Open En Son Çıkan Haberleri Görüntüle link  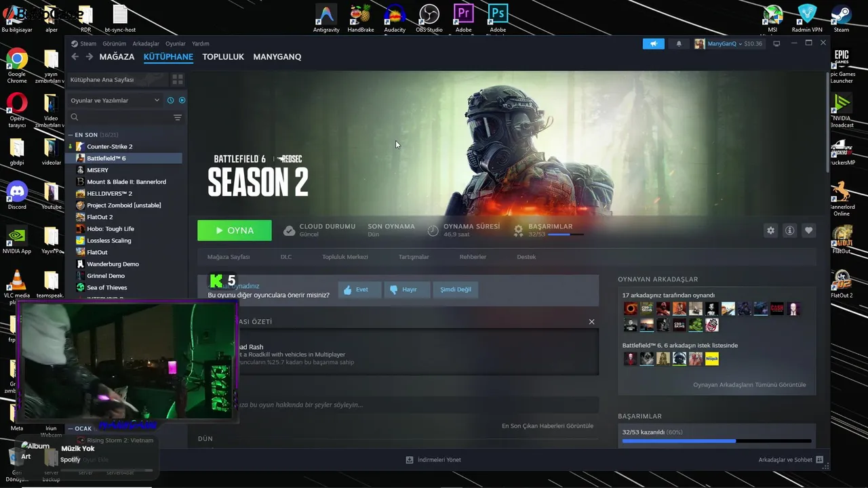coord(547,426)
